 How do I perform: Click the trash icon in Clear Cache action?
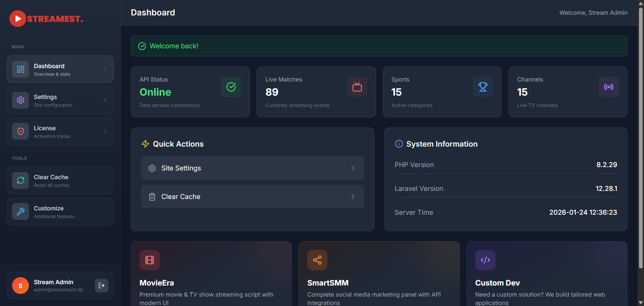[152, 197]
